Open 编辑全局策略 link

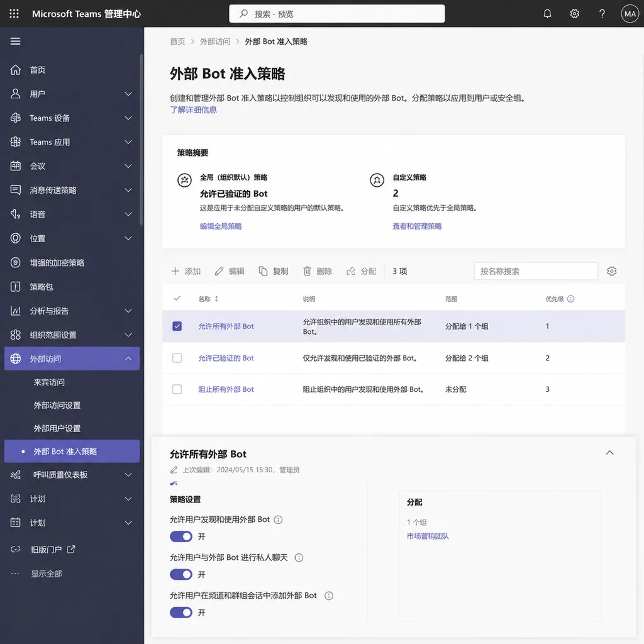pyautogui.click(x=221, y=226)
